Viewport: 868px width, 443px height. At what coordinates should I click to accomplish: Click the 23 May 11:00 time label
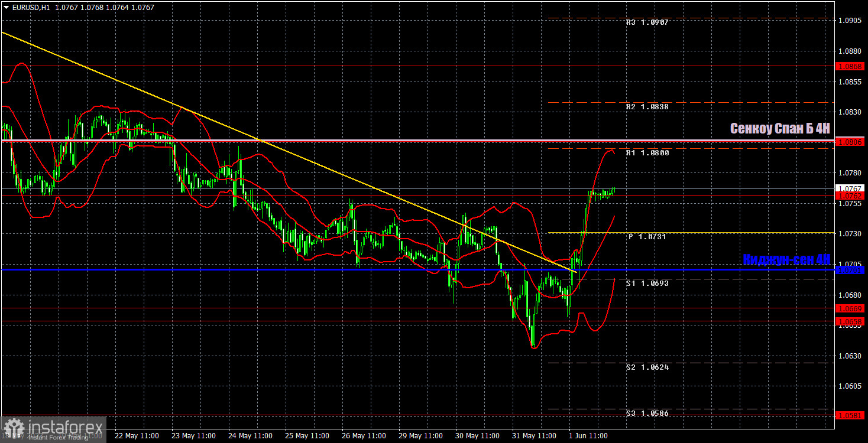(x=193, y=436)
